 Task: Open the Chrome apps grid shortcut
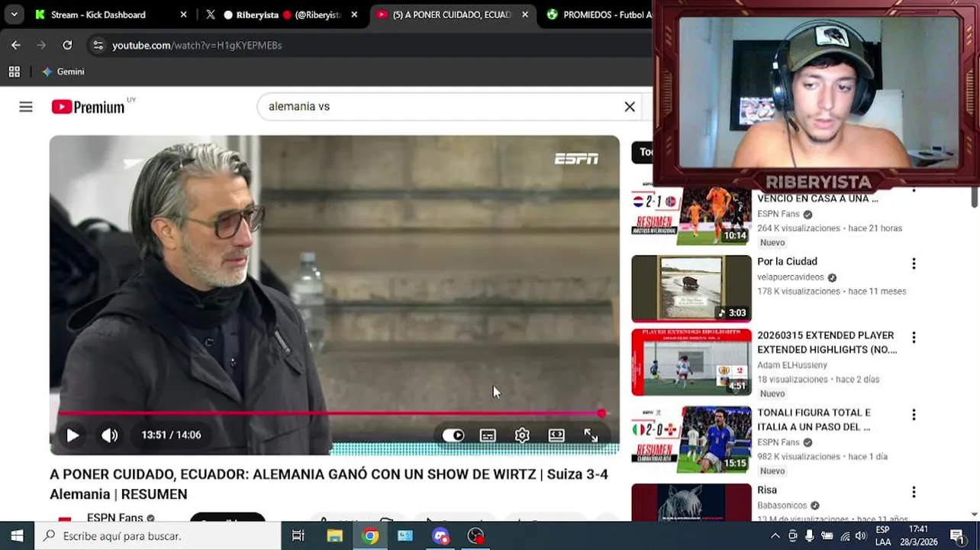point(14,72)
